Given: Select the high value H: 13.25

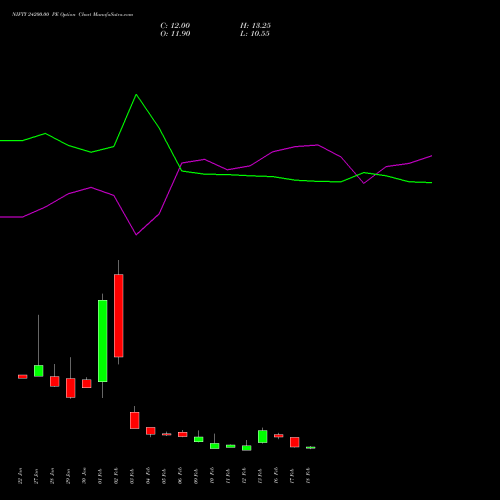Looking at the screenshot, I should click(x=255, y=26).
